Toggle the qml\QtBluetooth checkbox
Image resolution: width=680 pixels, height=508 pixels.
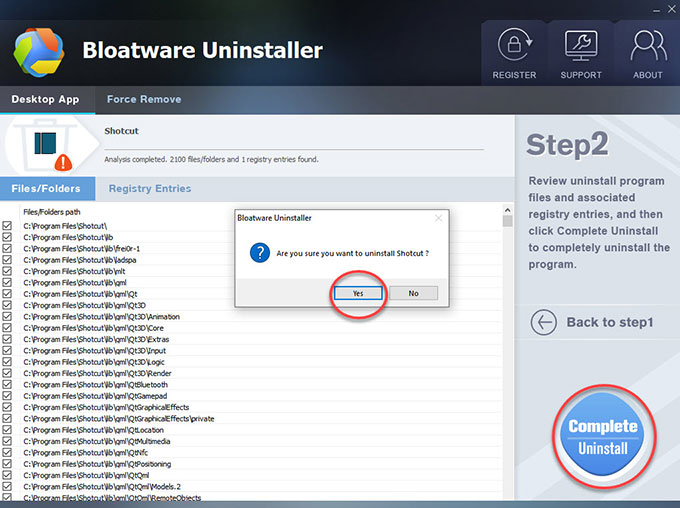[7, 384]
